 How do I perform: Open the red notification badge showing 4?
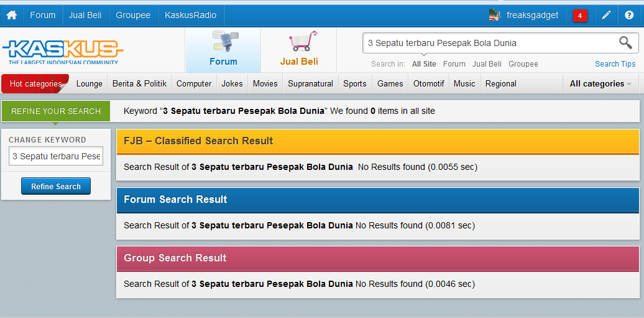[x=580, y=16]
